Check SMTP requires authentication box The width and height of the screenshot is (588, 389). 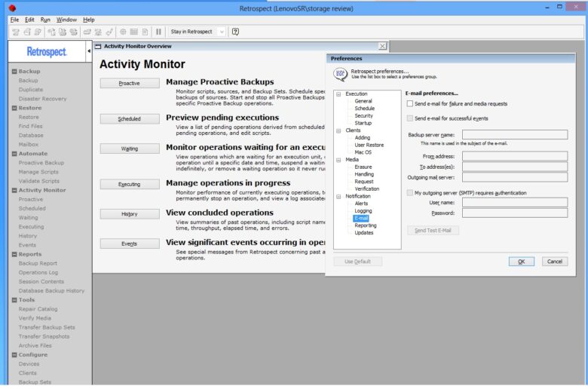(410, 193)
